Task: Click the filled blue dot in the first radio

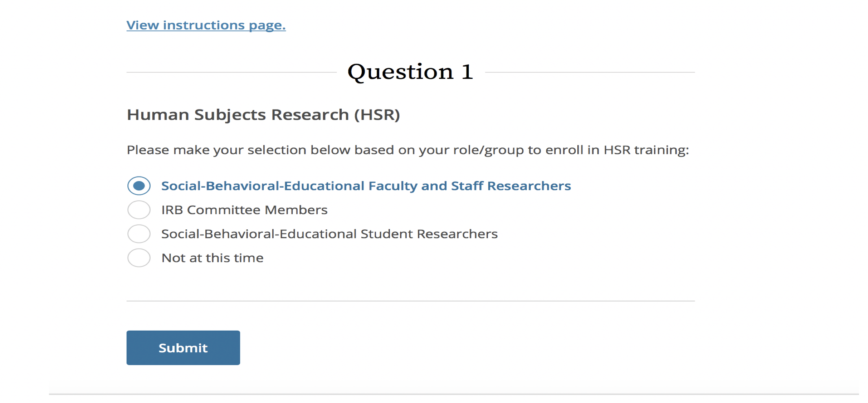Action: coord(139,186)
